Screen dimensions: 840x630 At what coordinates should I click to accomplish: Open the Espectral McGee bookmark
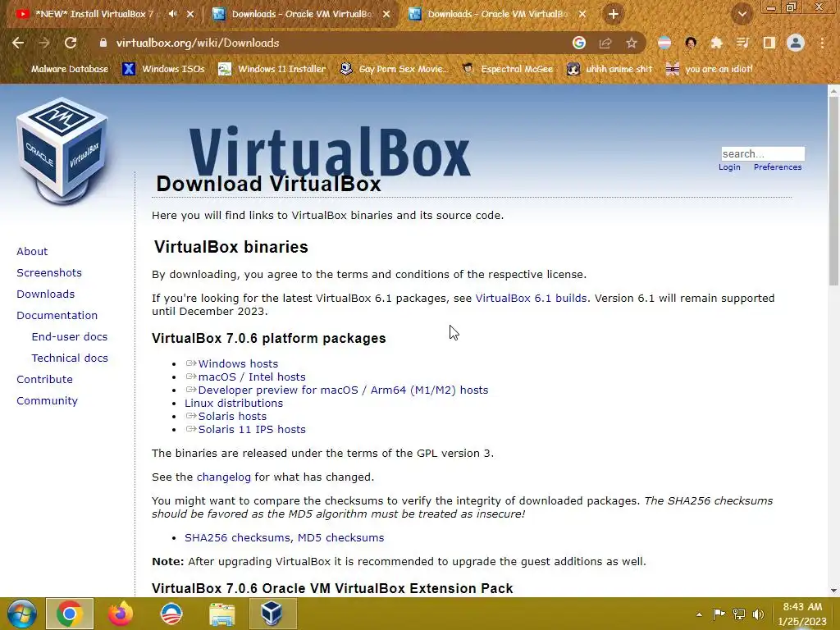(x=507, y=69)
